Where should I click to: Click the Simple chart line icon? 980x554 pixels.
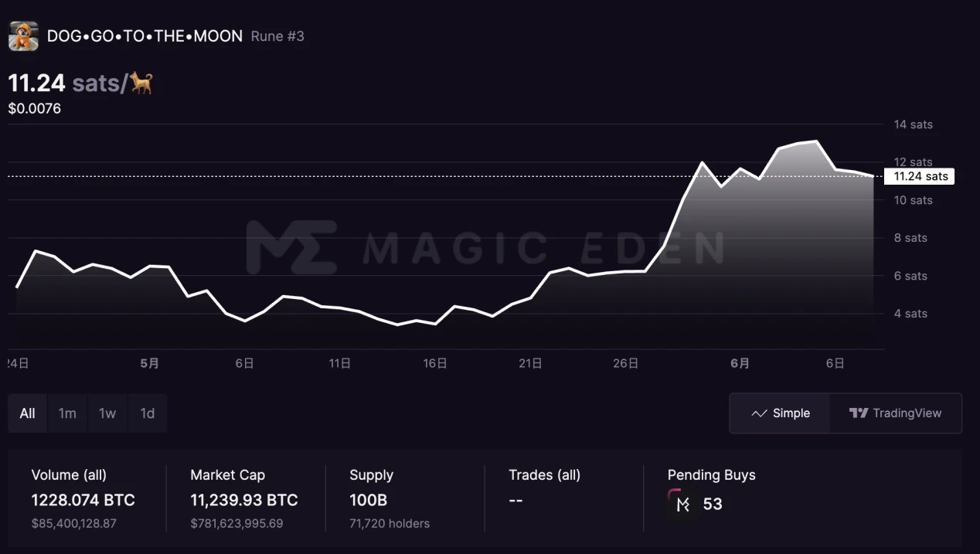point(759,413)
